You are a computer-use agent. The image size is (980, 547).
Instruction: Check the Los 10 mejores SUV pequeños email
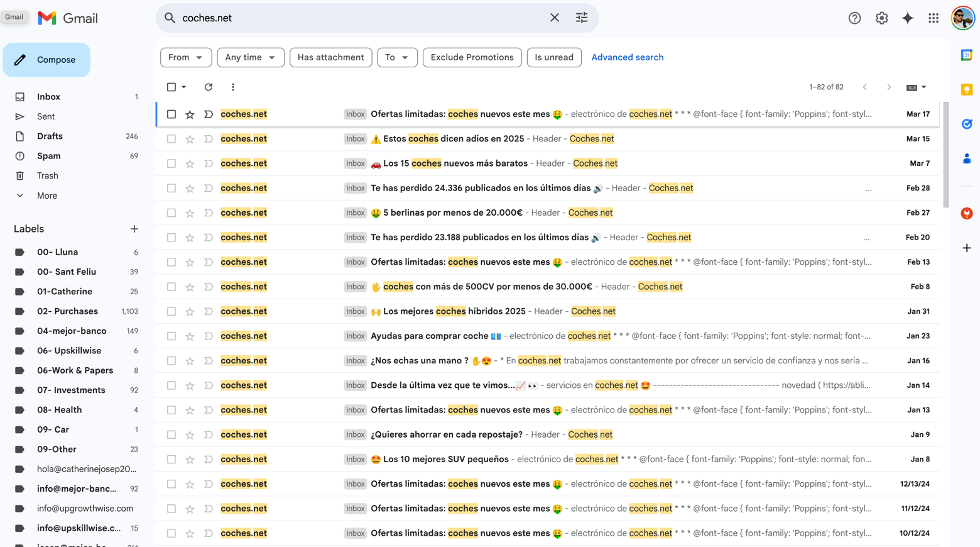tap(171, 460)
